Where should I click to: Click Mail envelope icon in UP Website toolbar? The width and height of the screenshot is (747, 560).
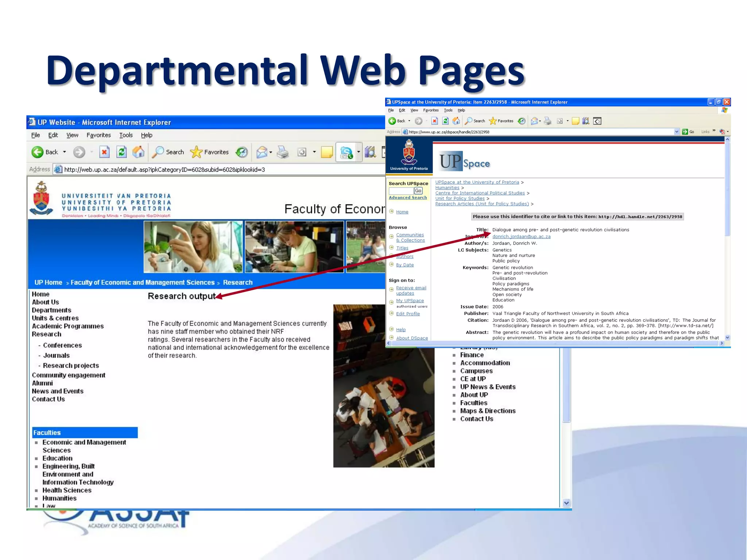coord(262,152)
